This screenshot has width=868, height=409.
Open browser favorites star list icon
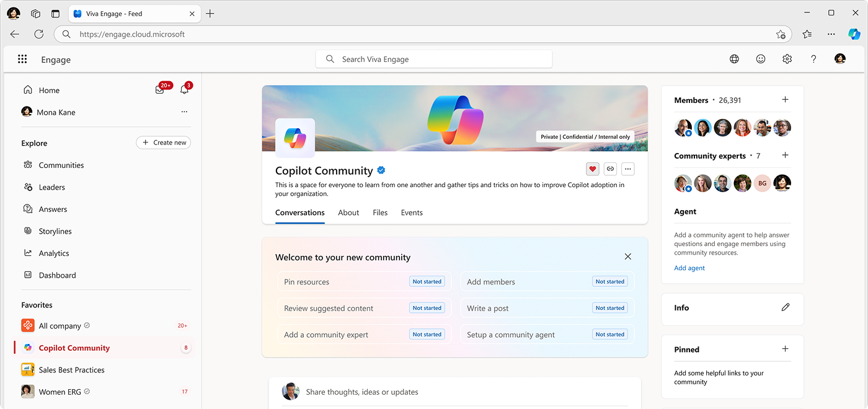(x=807, y=34)
